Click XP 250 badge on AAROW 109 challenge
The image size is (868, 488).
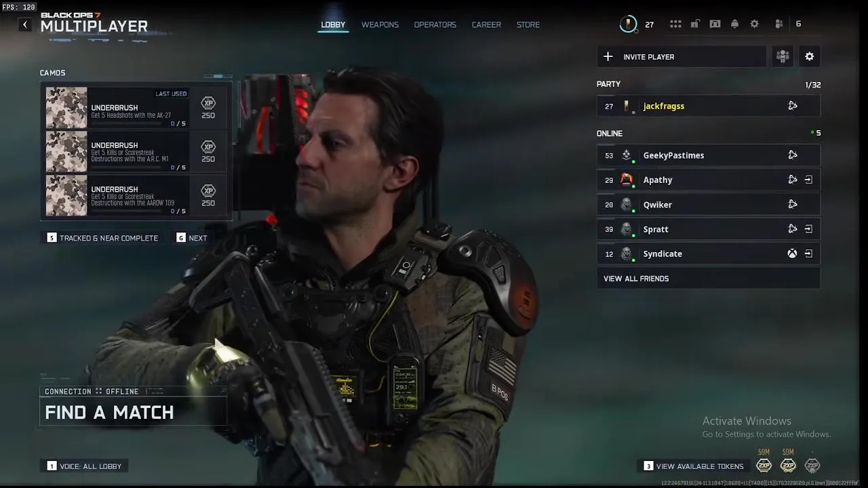coord(208,196)
